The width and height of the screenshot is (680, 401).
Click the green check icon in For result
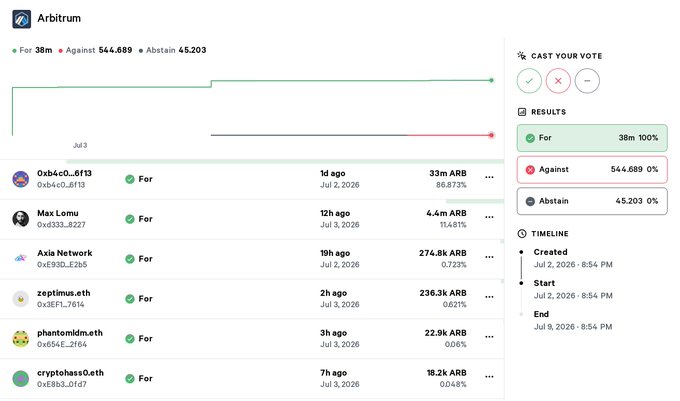tap(530, 138)
